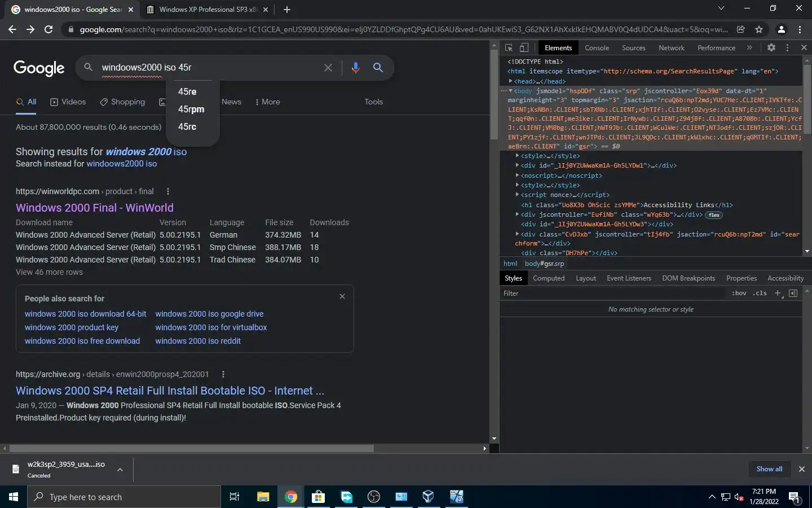This screenshot has width=812, height=508.
Task: Open Windows 2000 SP4 Retail archive.org link
Action: coord(170,391)
